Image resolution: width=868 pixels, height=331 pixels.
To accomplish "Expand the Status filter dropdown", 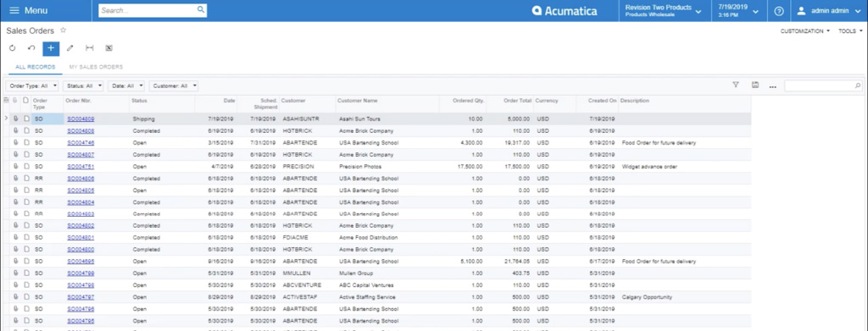I will point(84,86).
